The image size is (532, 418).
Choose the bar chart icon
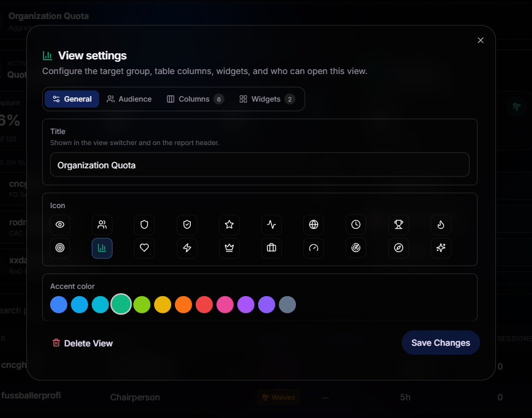click(102, 248)
